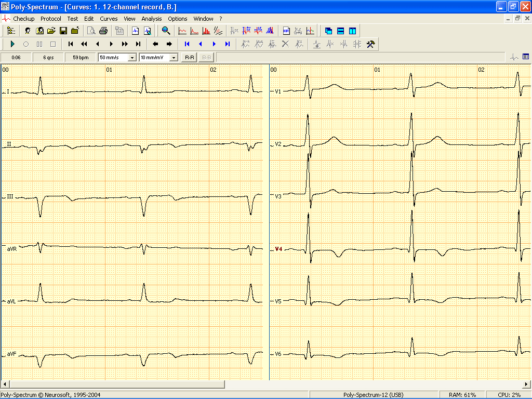
Task: Click the red histogram bars icon
Action: click(x=206, y=31)
